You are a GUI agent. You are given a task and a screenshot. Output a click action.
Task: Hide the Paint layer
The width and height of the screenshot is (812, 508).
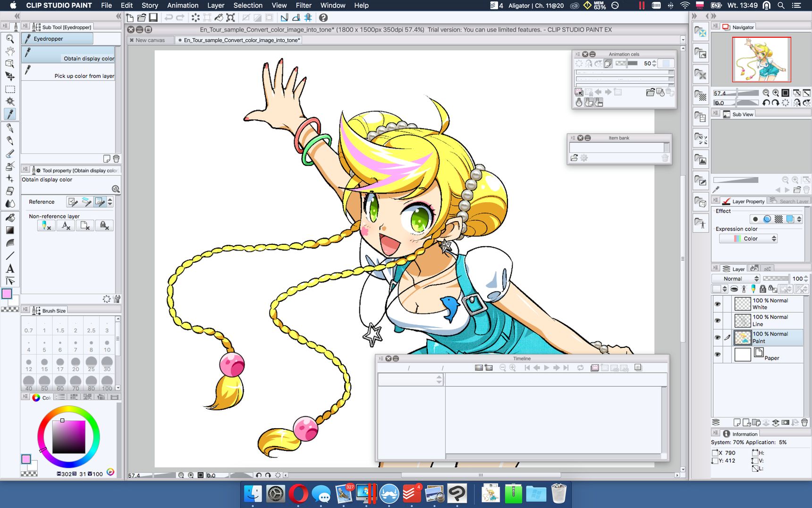pyautogui.click(x=718, y=337)
